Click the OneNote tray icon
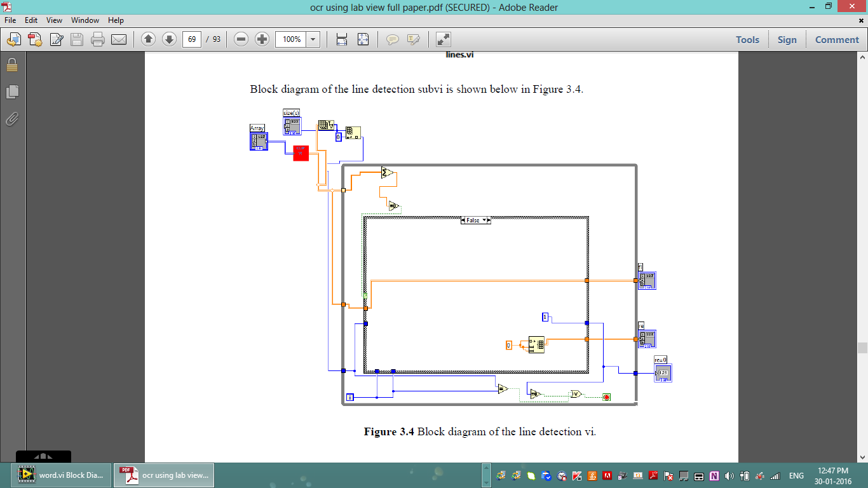The height and width of the screenshot is (488, 868). click(x=714, y=476)
